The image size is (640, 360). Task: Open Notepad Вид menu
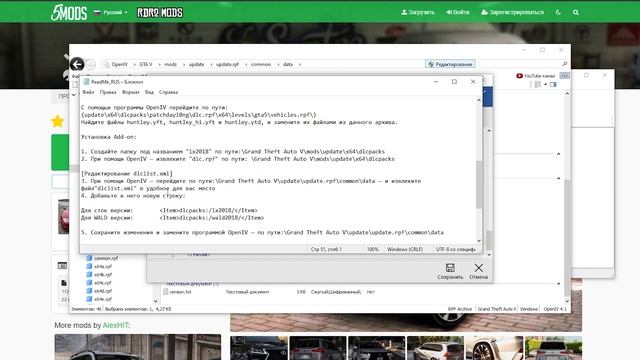149,92
